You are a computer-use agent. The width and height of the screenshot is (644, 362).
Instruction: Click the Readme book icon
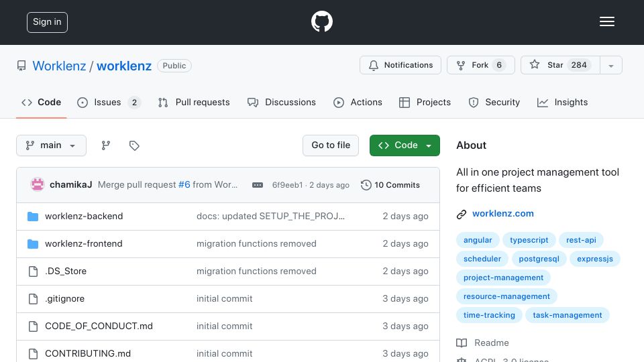tap(462, 343)
